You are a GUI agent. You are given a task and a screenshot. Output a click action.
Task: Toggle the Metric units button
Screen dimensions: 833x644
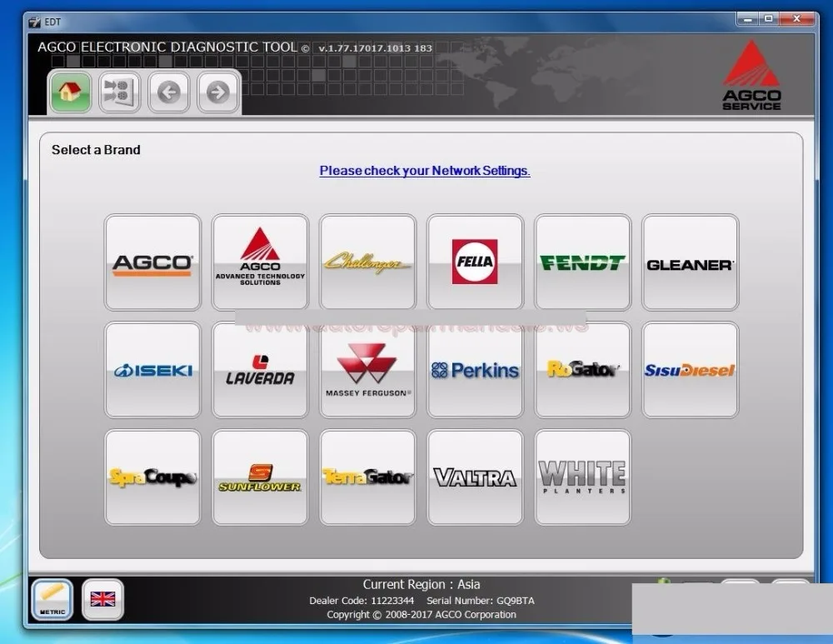52,599
